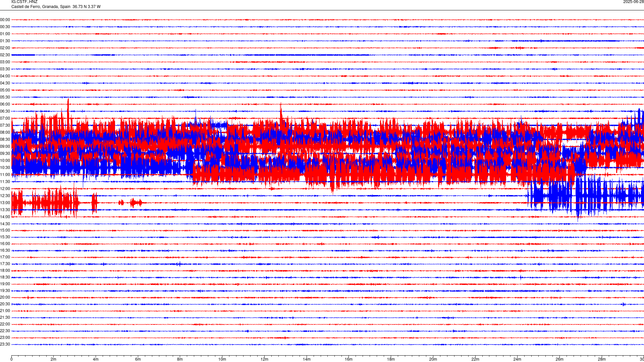Click the 19:00 time row label

pyautogui.click(x=5, y=284)
